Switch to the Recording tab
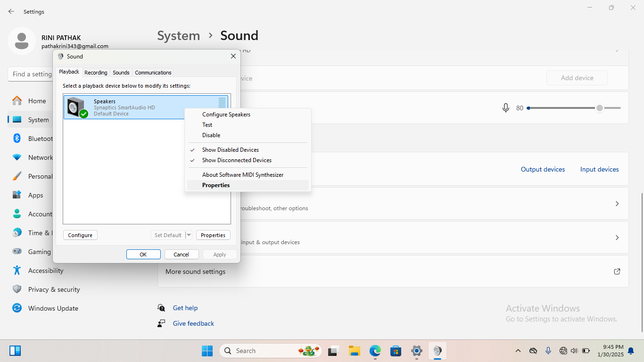 point(96,73)
